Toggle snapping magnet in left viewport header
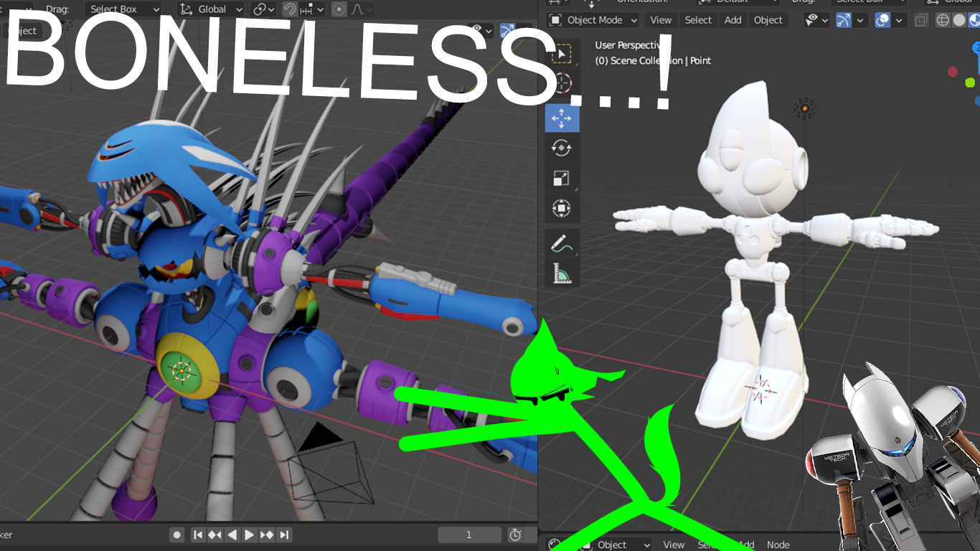980x551 pixels. point(291,9)
